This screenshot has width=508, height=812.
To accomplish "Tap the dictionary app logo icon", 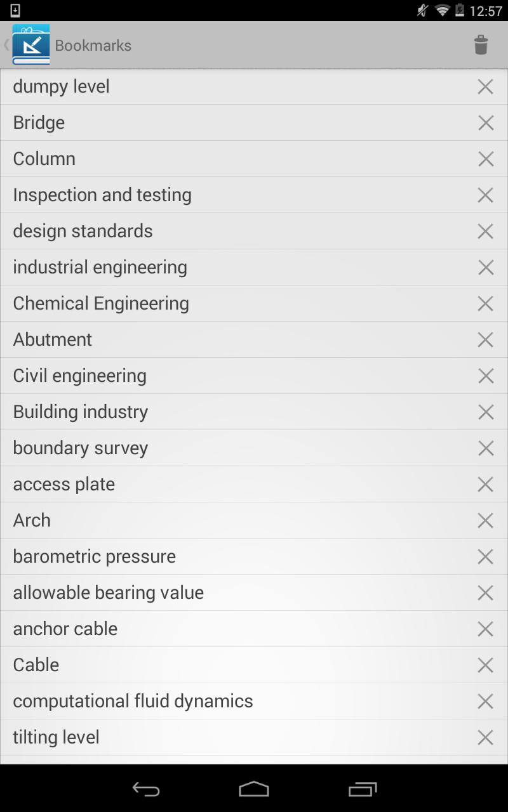I will pos(30,44).
